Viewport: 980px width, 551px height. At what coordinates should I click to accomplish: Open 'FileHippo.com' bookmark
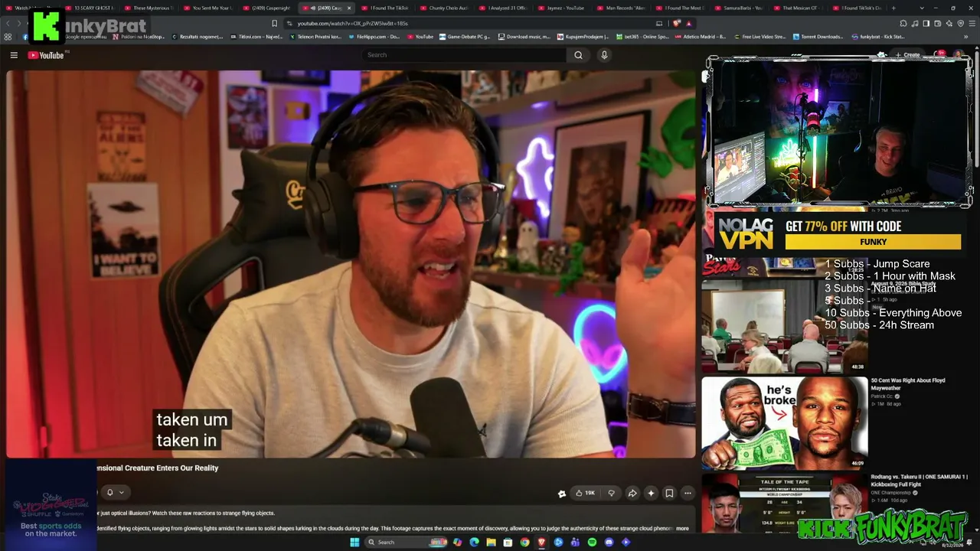point(374,37)
